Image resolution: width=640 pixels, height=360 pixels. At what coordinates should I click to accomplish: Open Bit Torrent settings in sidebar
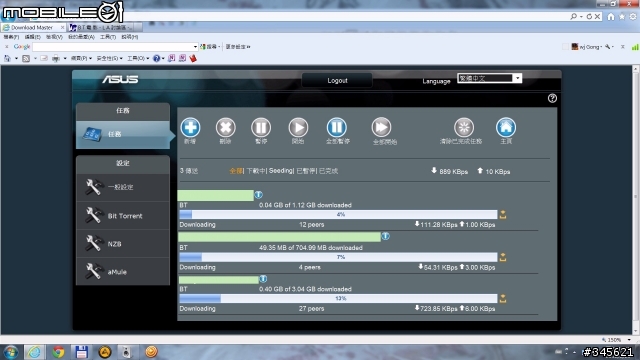click(123, 216)
